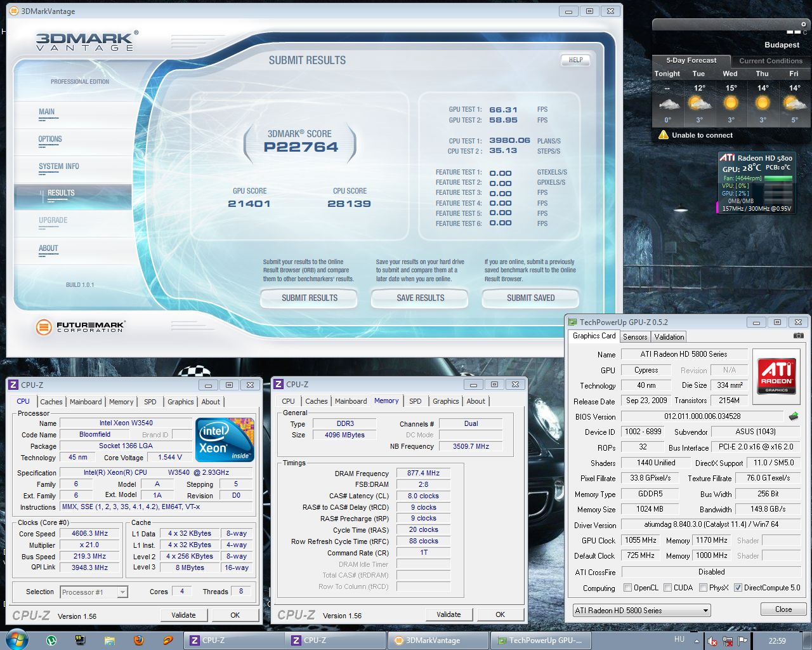This screenshot has width=812, height=650.
Task: Click the network tray icon
Action: point(727,641)
